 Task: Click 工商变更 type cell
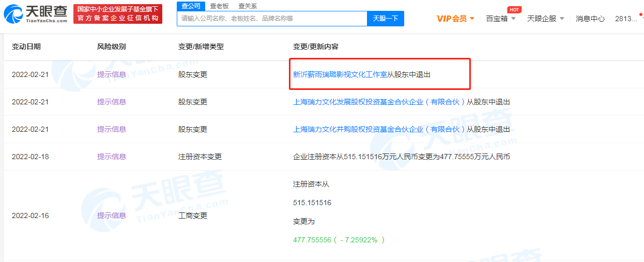[x=193, y=215]
